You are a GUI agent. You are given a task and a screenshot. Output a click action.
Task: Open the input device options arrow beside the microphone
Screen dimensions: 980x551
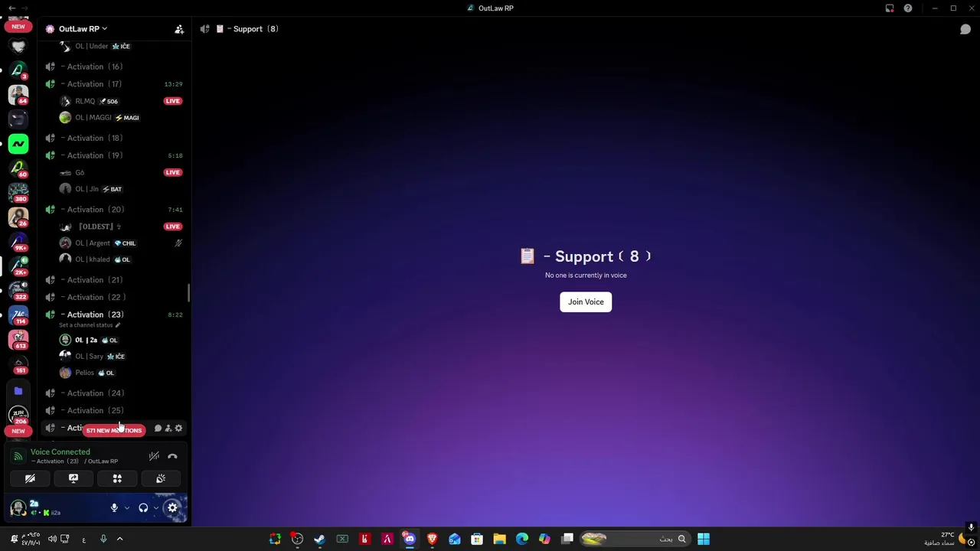127,507
